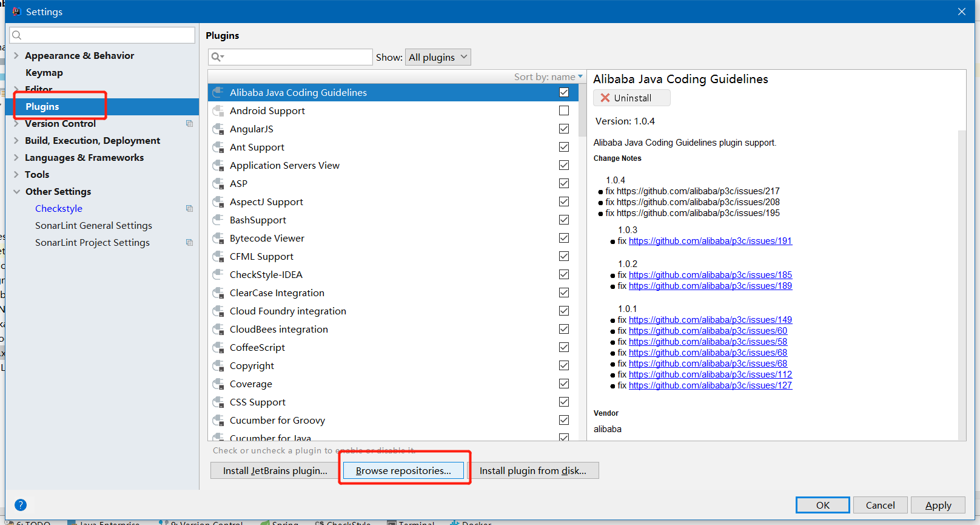Click the Android Support plugin icon
This screenshot has width=980, height=525.
[x=218, y=110]
